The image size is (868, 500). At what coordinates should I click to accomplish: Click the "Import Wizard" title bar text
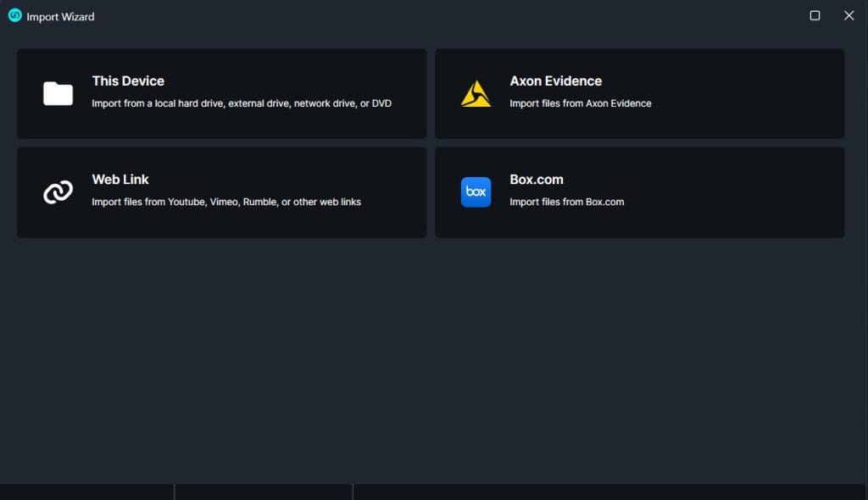(x=60, y=16)
